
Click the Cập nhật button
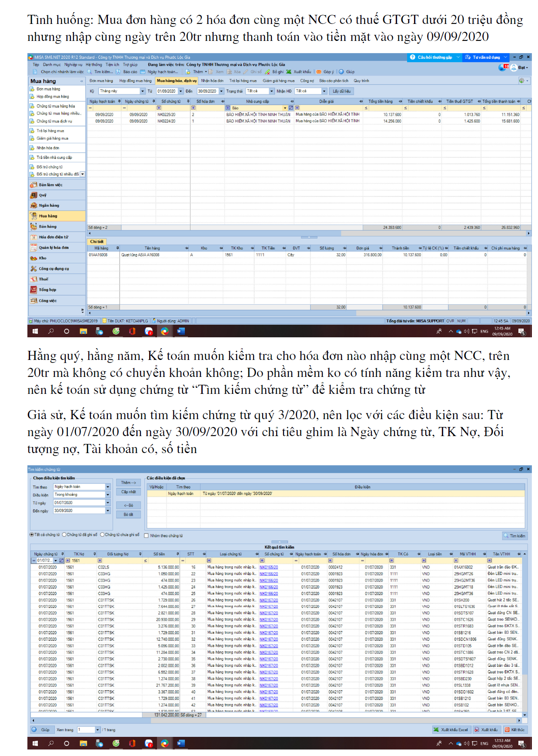(x=128, y=492)
